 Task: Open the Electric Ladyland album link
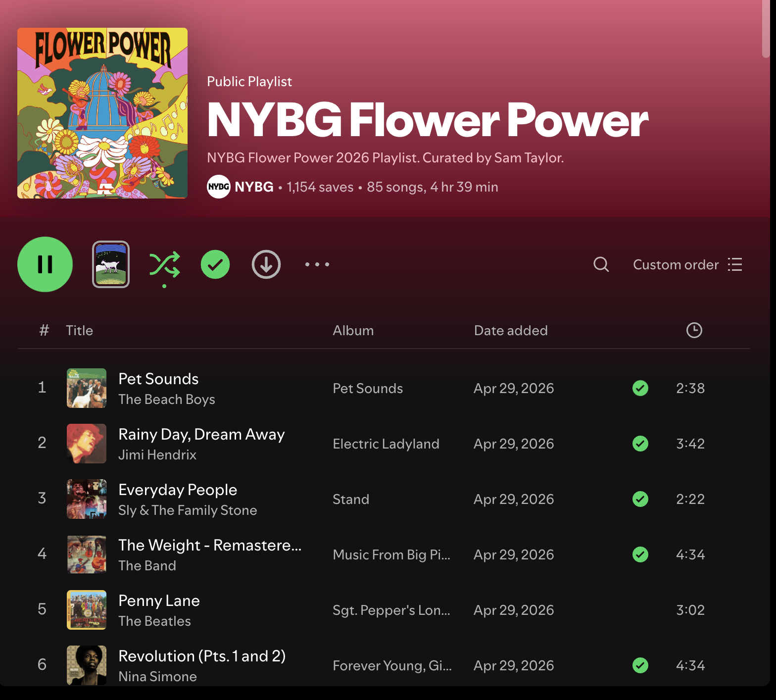[386, 444]
